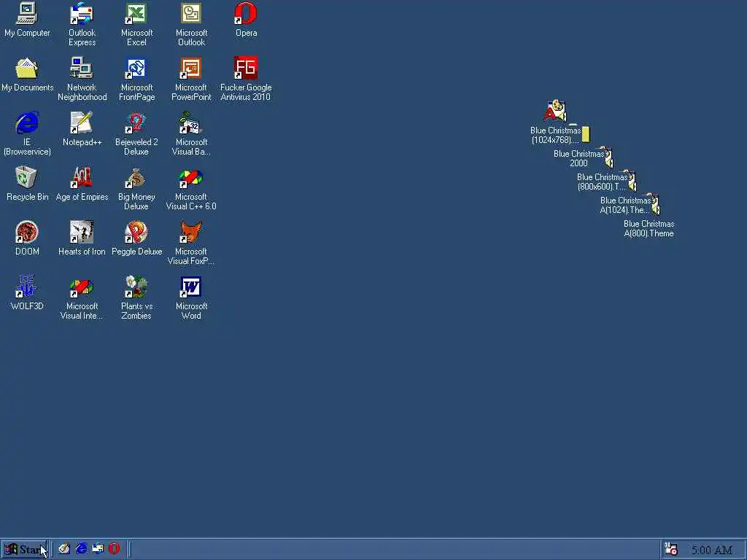Image resolution: width=747 pixels, height=560 pixels.
Task: Launch Microsoft Excel from the desktop
Action: point(136,13)
